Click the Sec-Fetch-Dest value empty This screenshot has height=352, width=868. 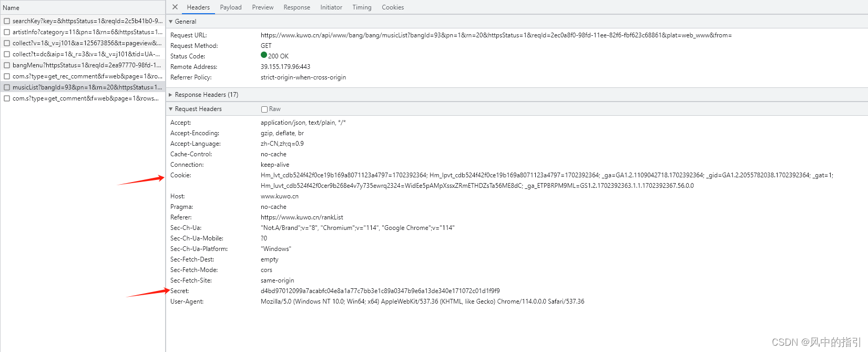click(270, 259)
